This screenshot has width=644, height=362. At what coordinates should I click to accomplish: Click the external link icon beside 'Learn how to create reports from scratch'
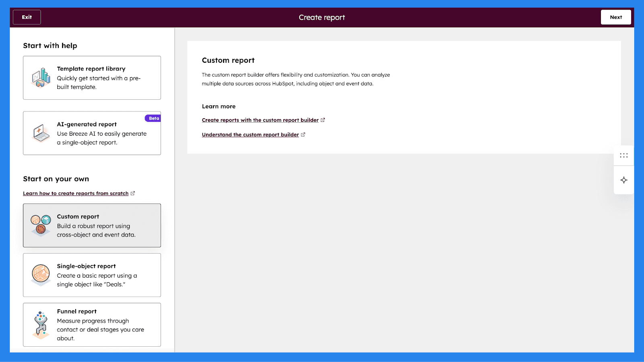tap(133, 193)
